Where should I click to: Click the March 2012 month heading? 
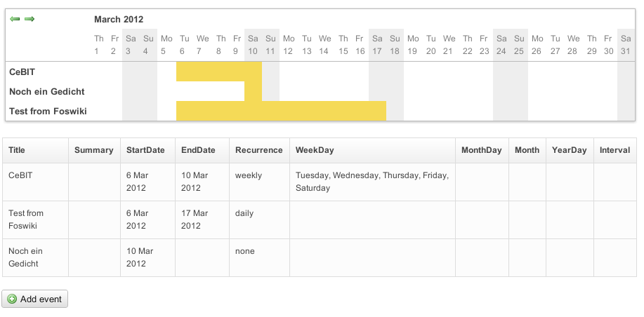click(x=119, y=20)
